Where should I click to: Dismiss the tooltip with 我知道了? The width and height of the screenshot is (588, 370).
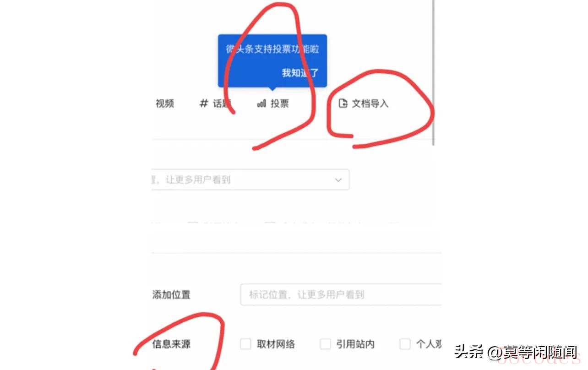pos(300,72)
